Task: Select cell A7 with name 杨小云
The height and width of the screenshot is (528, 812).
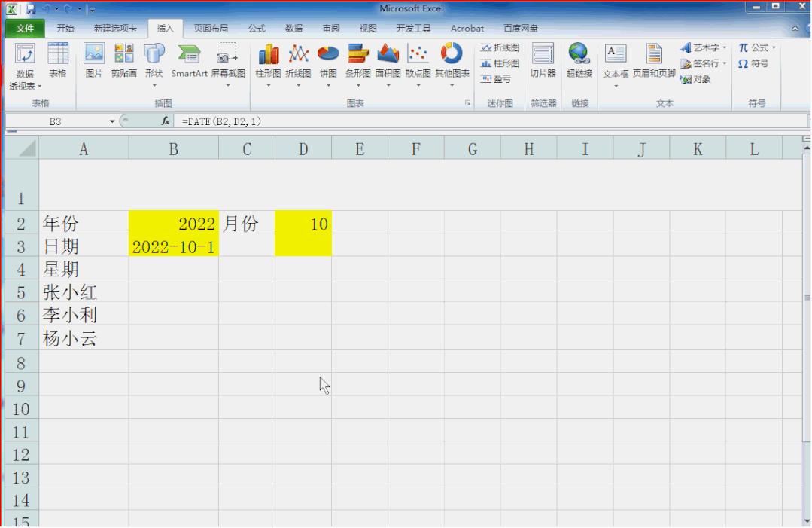Action: pos(84,338)
